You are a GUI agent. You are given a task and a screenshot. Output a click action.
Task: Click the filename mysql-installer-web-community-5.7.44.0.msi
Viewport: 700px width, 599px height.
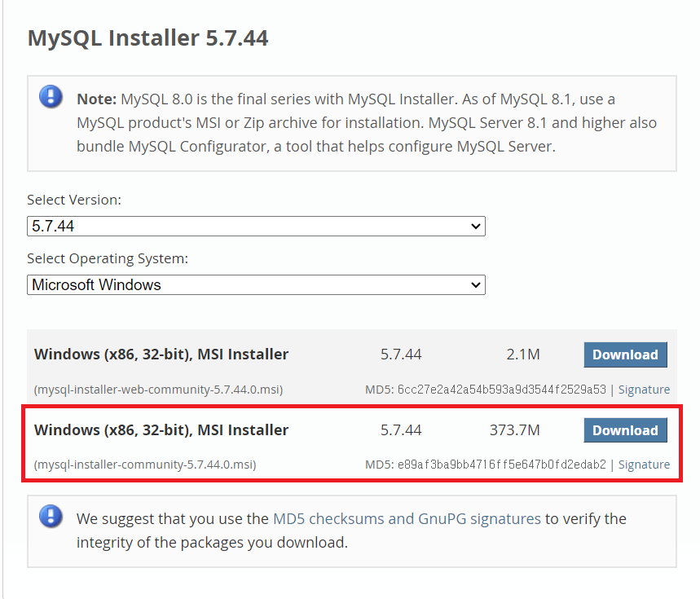[x=158, y=390]
